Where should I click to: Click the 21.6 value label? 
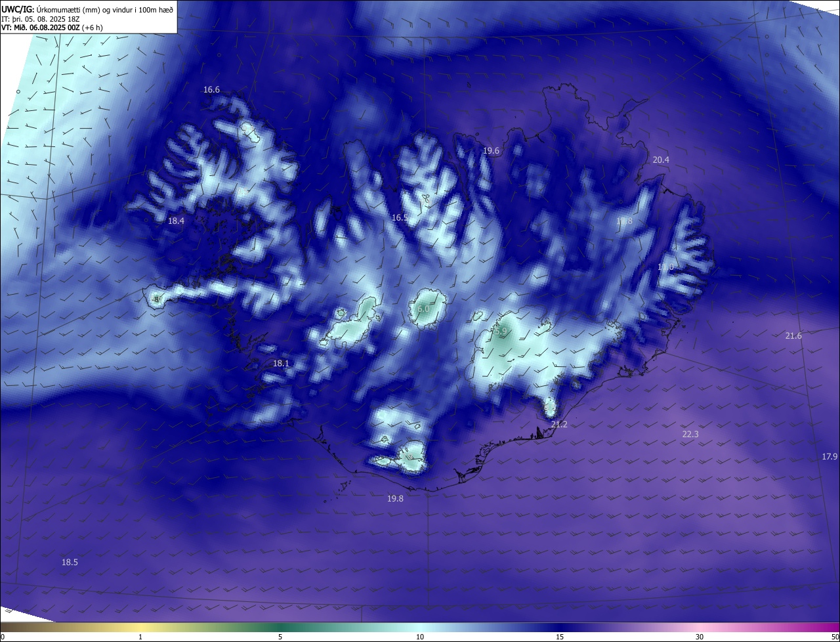tap(793, 336)
